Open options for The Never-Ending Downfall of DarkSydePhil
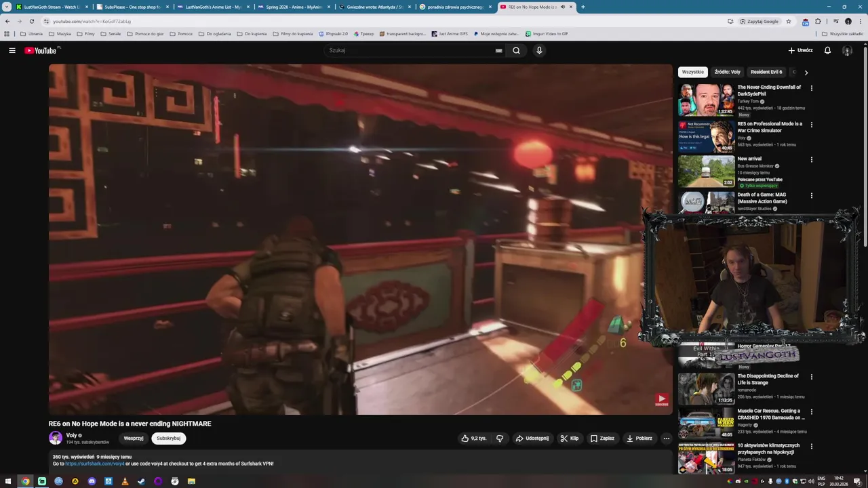The height and width of the screenshot is (488, 868). tap(811, 88)
